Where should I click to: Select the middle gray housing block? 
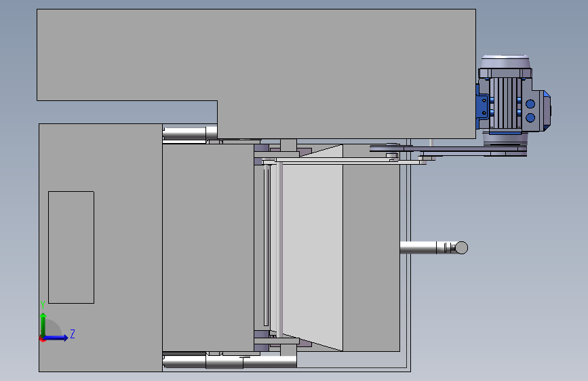pyautogui.click(x=208, y=248)
